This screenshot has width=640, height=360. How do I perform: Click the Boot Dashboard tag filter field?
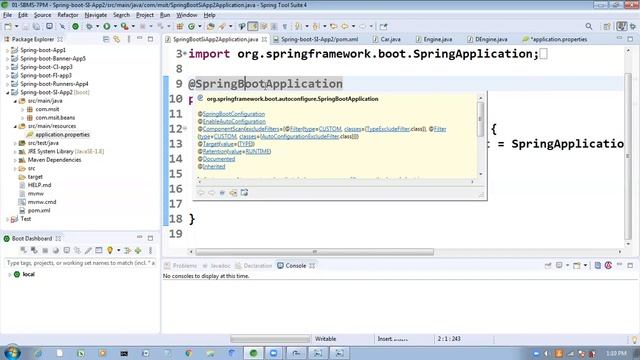tap(80, 263)
